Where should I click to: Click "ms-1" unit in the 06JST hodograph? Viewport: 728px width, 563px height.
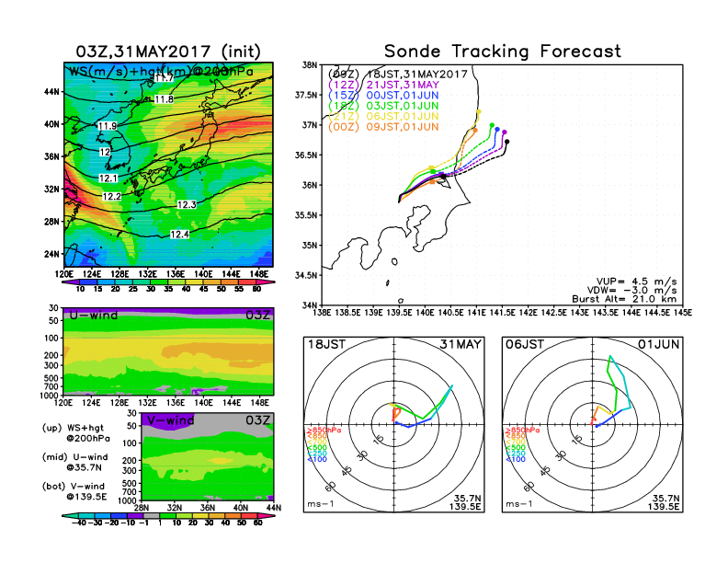[x=519, y=504]
